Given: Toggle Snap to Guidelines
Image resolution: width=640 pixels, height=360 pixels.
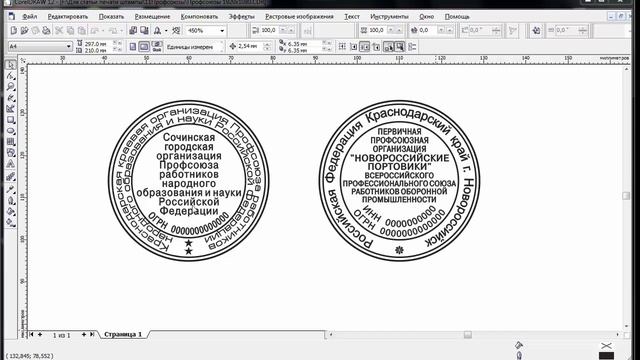Looking at the screenshot, I should 353,47.
